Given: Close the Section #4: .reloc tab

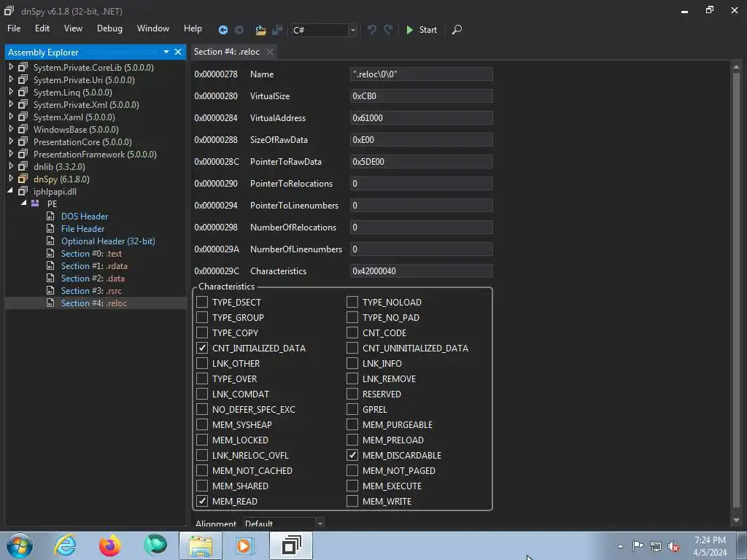Looking at the screenshot, I should click(x=270, y=52).
